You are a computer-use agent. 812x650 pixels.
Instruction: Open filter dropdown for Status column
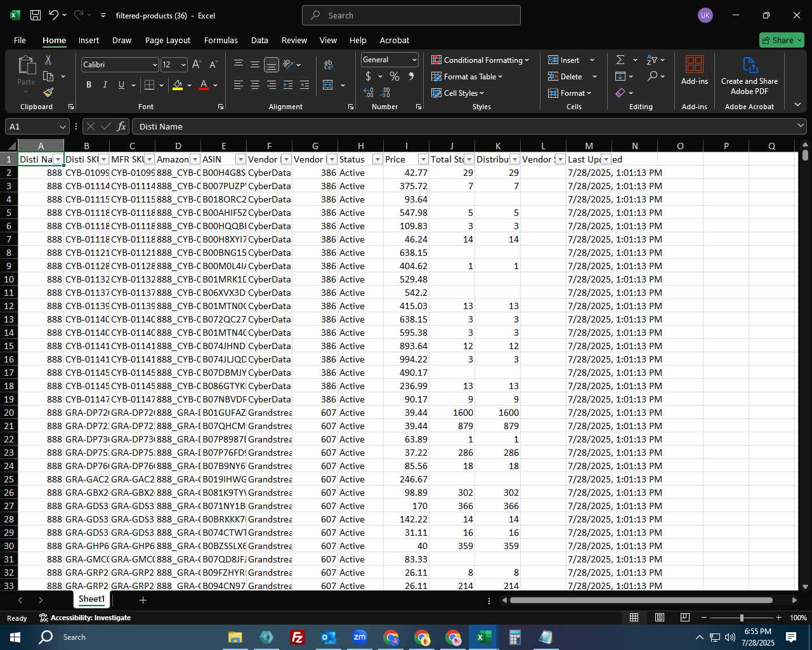click(x=377, y=159)
